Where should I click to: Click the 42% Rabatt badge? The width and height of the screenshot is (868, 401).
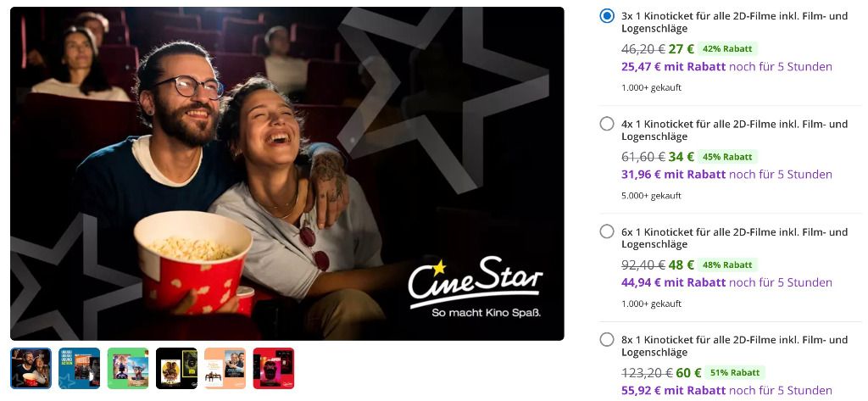727,48
